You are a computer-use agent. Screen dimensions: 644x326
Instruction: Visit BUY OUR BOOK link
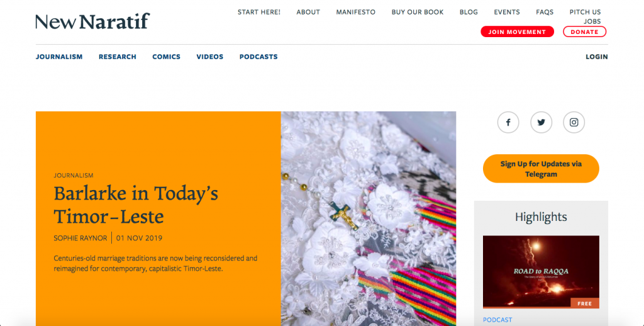(x=418, y=13)
